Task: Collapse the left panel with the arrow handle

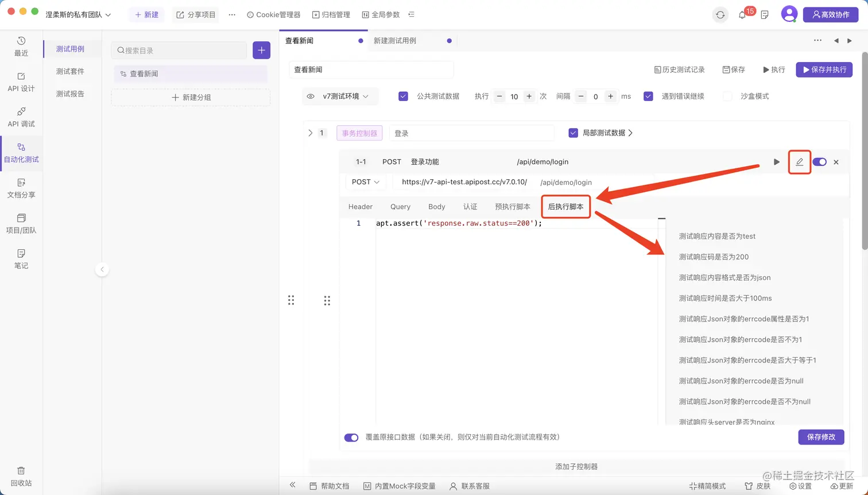Action: [102, 269]
